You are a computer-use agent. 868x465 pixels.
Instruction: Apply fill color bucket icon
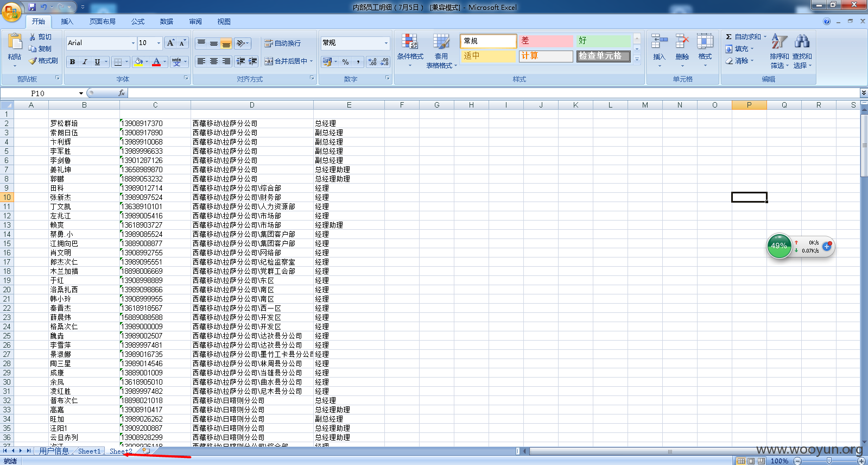click(x=139, y=62)
